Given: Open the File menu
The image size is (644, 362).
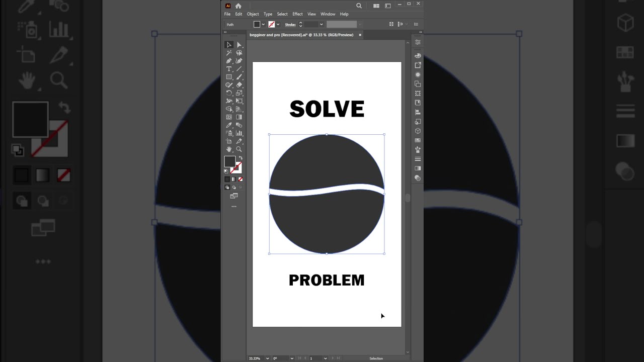Looking at the screenshot, I should click(227, 14).
